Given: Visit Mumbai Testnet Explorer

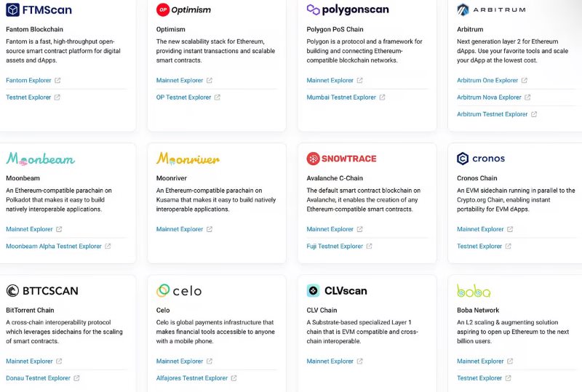Looking at the screenshot, I should coord(341,97).
